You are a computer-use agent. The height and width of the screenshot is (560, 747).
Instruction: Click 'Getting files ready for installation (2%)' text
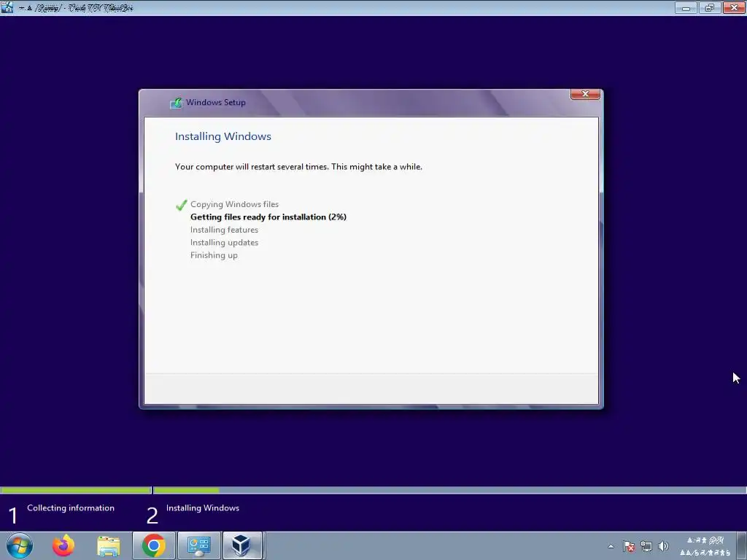[268, 217]
